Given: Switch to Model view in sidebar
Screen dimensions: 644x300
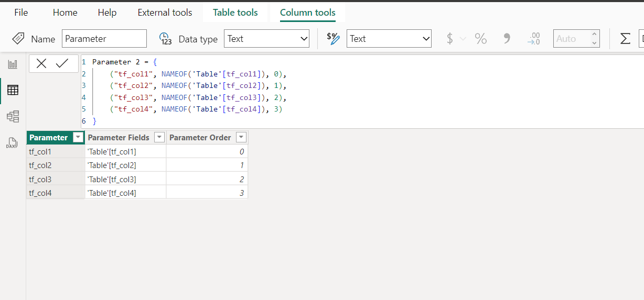Looking at the screenshot, I should click(x=13, y=116).
